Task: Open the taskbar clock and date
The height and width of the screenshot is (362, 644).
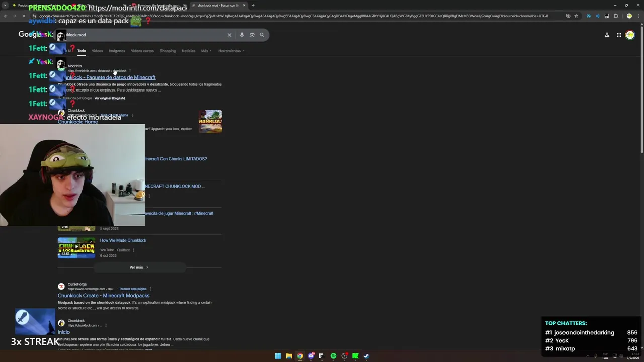Action: click(632, 356)
